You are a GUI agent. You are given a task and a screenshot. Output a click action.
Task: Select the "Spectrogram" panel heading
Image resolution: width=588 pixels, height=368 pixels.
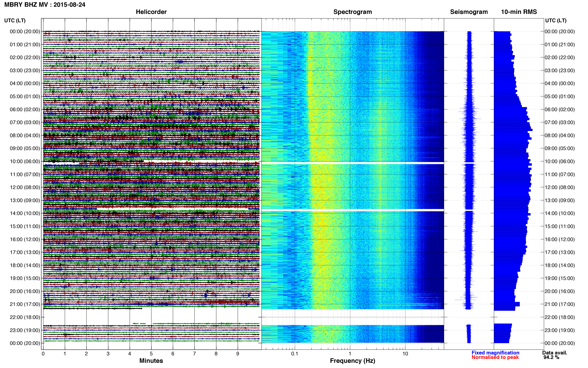point(352,12)
